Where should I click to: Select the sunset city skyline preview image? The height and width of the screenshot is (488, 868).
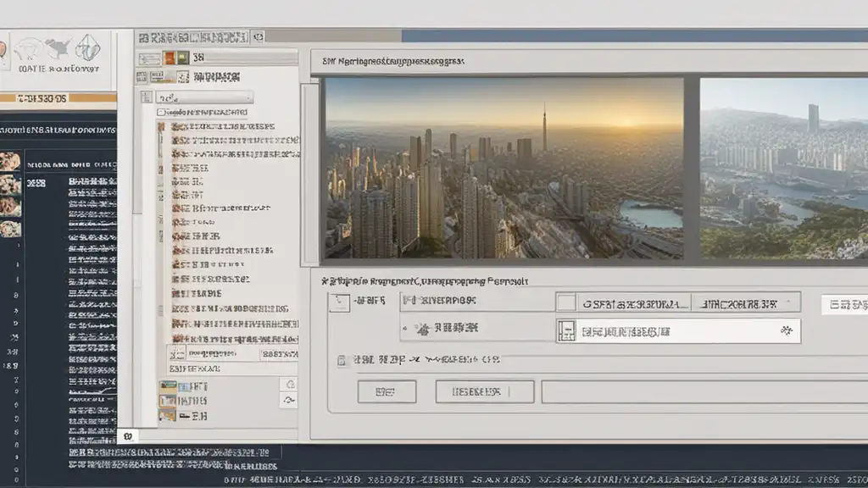(504, 168)
